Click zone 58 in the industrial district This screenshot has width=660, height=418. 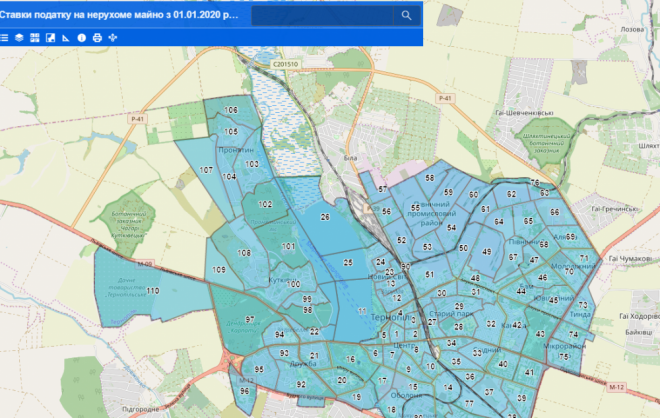[x=429, y=178]
